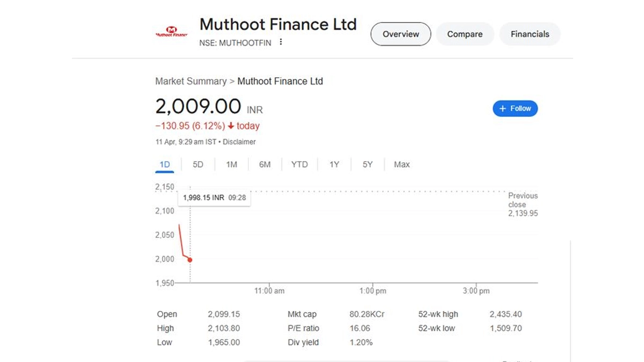Click the 1,998.15 INR chart tooltip
This screenshot has width=644, height=362.
tap(214, 198)
